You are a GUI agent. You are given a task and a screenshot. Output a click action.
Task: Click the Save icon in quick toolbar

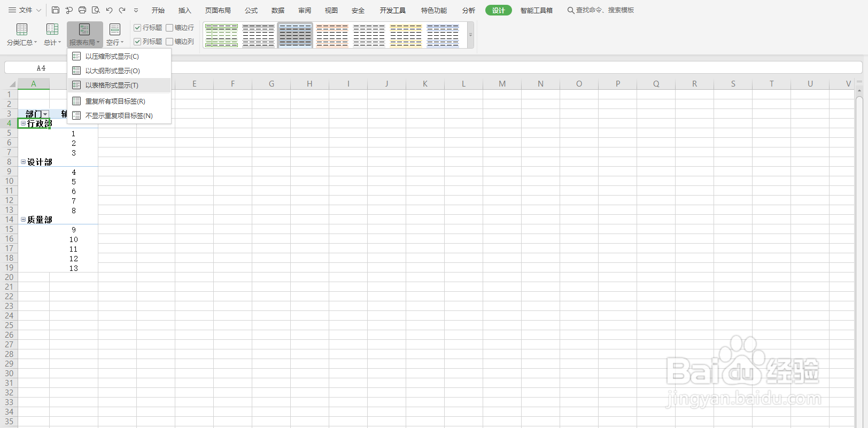[56, 10]
